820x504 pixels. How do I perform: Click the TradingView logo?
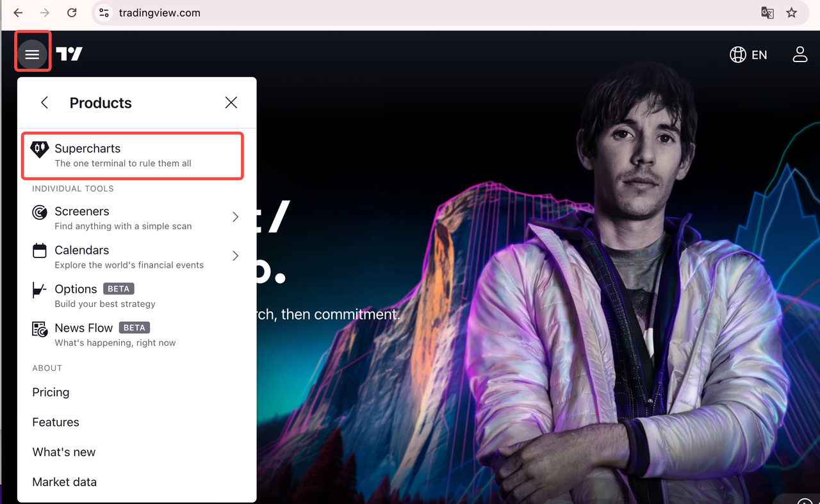[69, 54]
